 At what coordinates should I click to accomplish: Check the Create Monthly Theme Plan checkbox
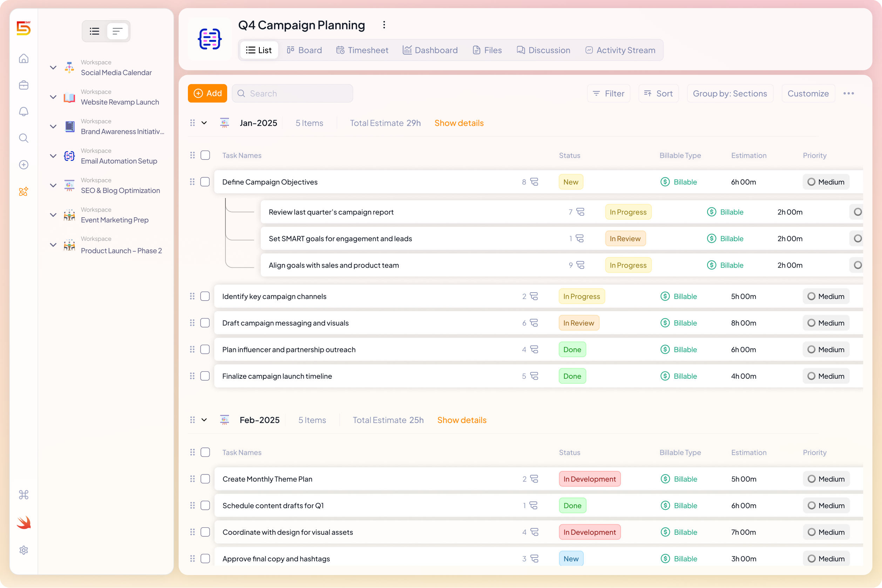[205, 479]
